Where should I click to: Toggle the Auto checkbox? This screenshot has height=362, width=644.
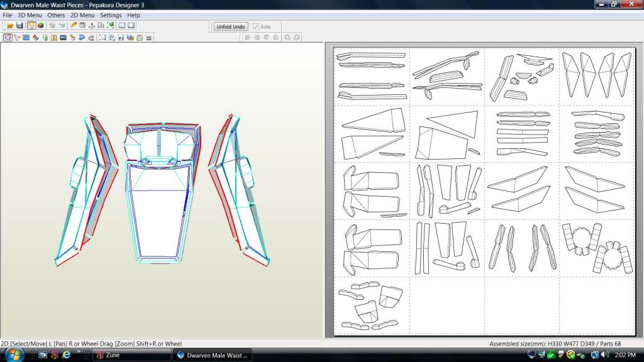coord(256,27)
